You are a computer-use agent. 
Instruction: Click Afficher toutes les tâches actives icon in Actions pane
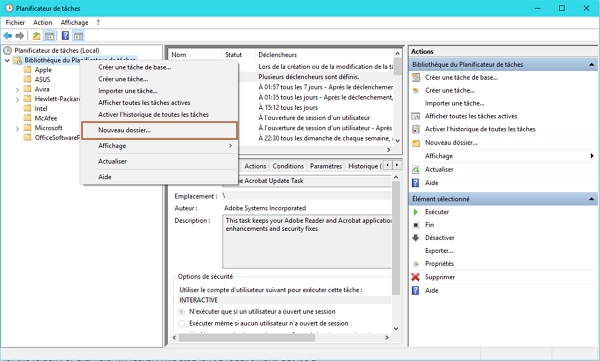pyautogui.click(x=416, y=116)
